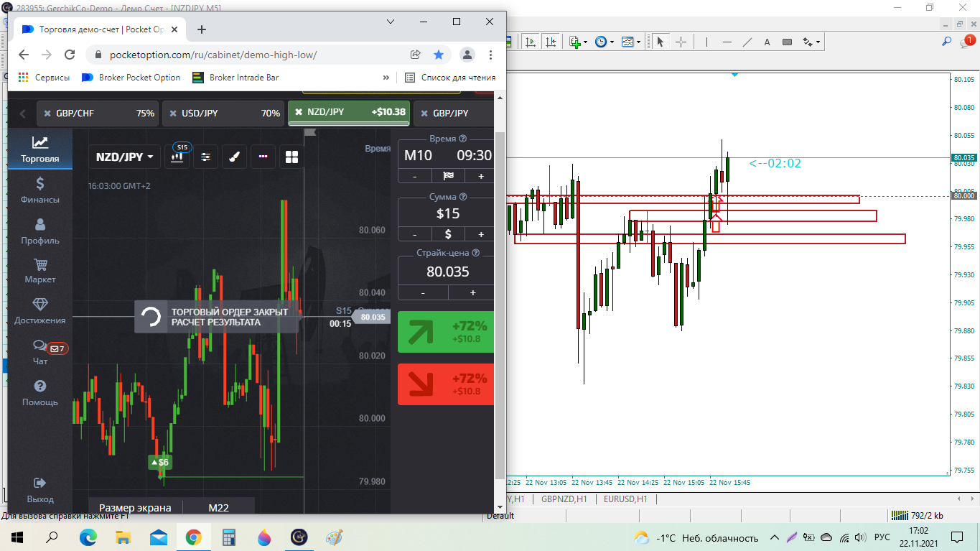Expand the NZD/JPY asset dropdown
Image resolution: width=980 pixels, height=551 pixels.
coord(126,157)
